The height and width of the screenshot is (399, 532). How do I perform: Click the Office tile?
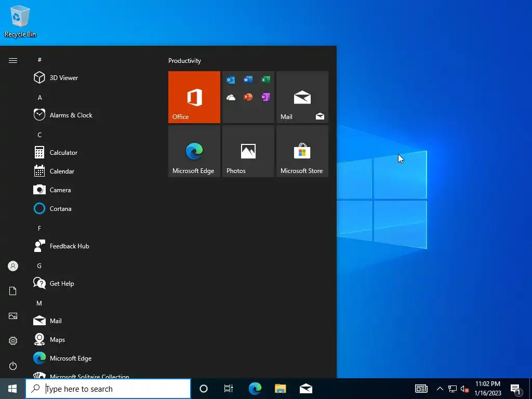[194, 97]
